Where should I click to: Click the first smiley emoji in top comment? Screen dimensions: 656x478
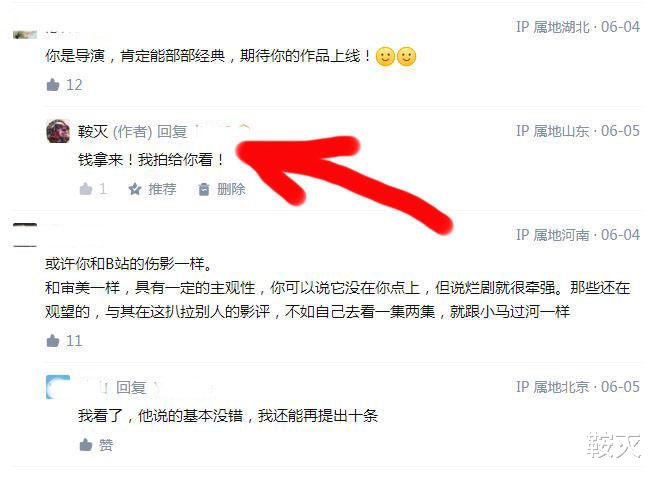[x=385, y=56]
